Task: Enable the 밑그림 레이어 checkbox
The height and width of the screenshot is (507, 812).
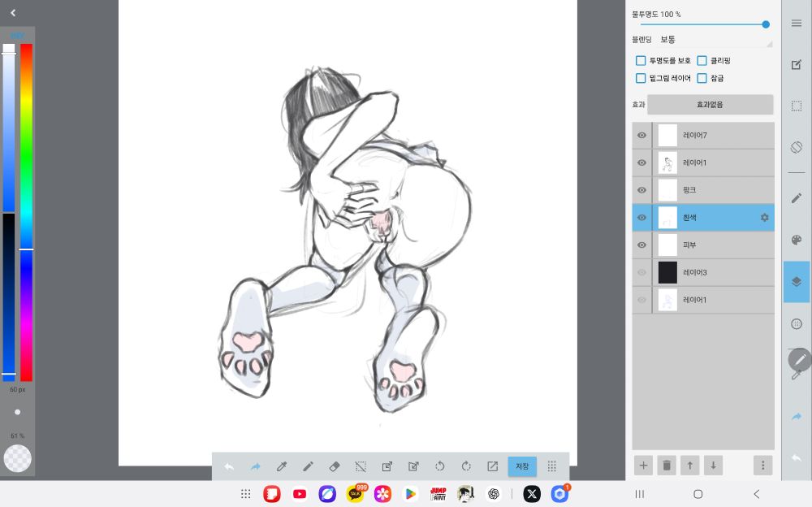Action: click(x=641, y=78)
